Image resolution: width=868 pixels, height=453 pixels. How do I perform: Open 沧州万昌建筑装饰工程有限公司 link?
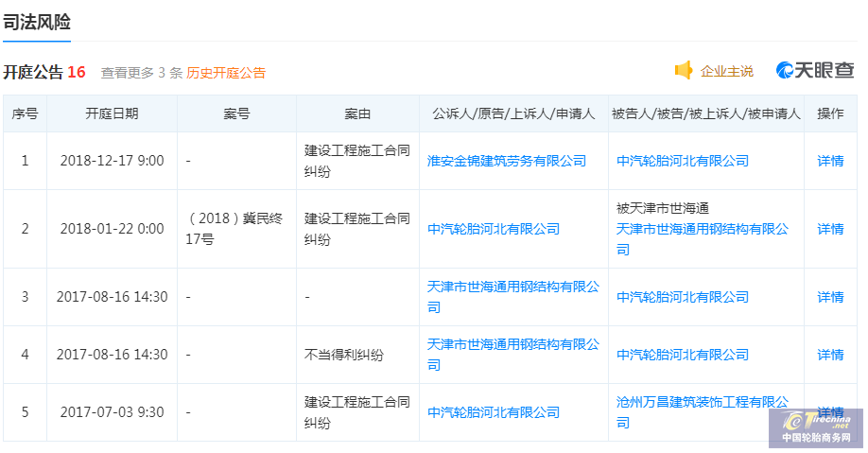(703, 412)
